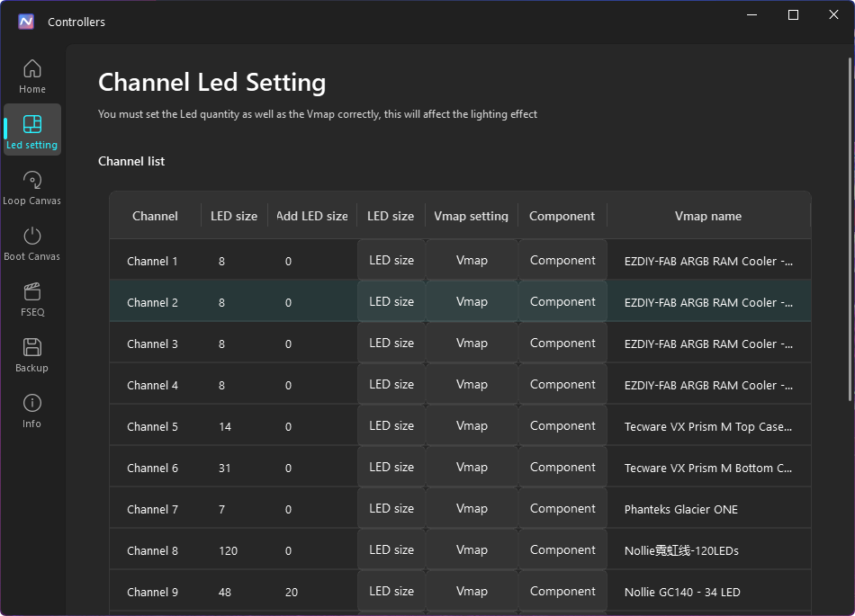Viewport: 855px width, 616px height.
Task: Maximize the Controllers window
Action: (x=794, y=15)
